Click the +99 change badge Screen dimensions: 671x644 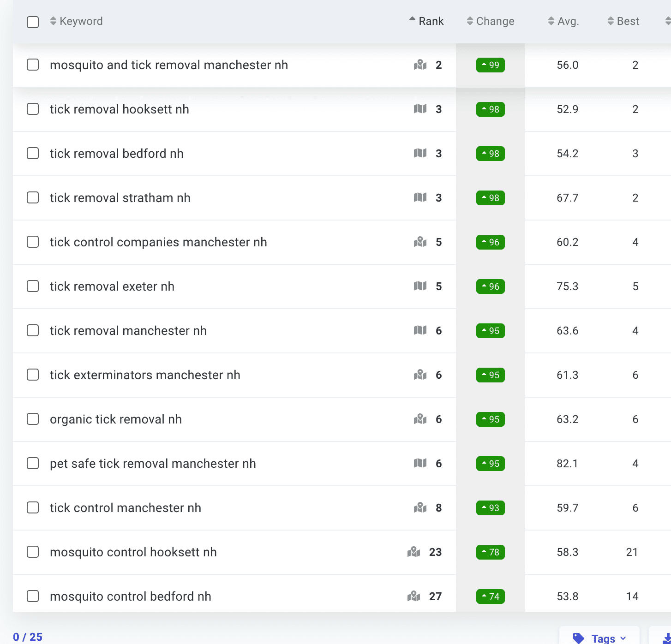point(491,65)
